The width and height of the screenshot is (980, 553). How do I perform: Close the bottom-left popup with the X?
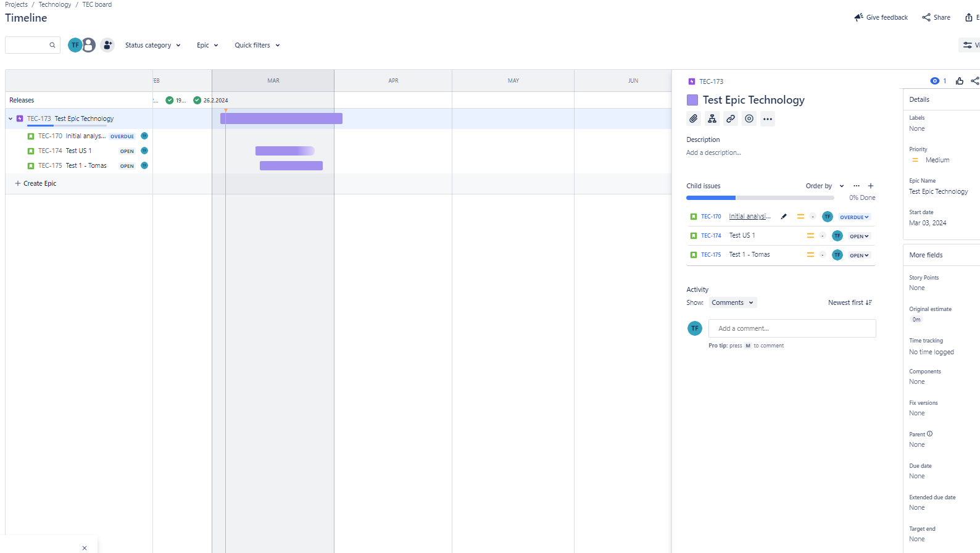pyautogui.click(x=85, y=548)
